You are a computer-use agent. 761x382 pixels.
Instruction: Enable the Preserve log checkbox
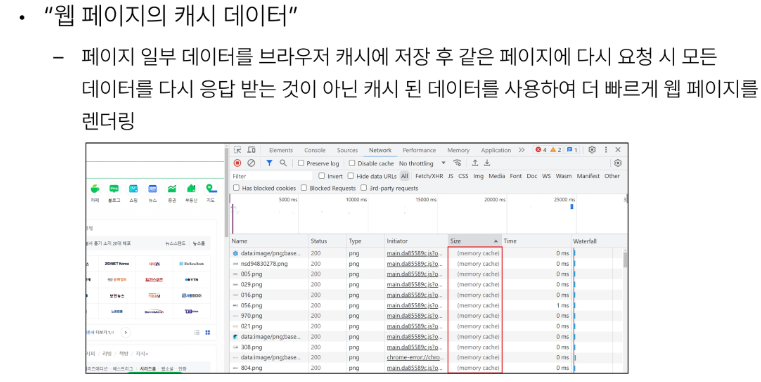(x=301, y=163)
